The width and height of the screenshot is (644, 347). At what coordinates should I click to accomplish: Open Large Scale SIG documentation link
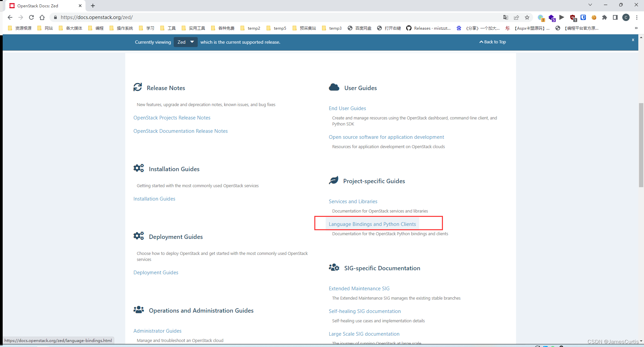coord(364,334)
